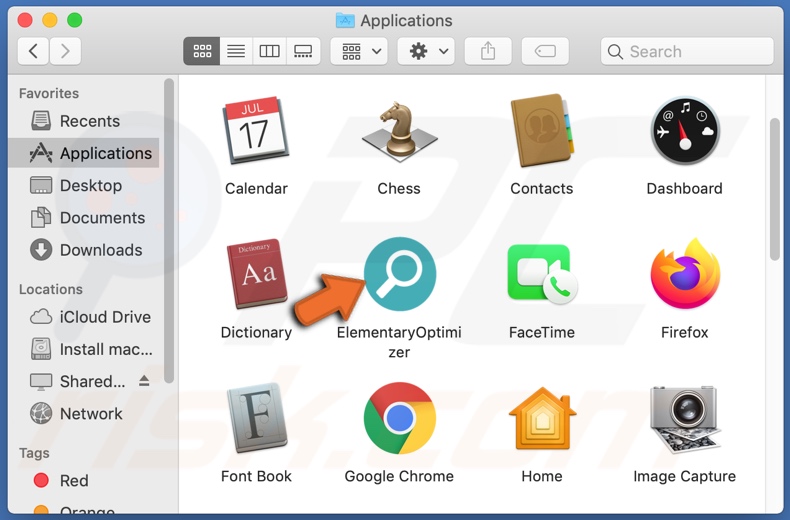Open Recents in the sidebar
790x520 pixels.
pyautogui.click(x=83, y=121)
